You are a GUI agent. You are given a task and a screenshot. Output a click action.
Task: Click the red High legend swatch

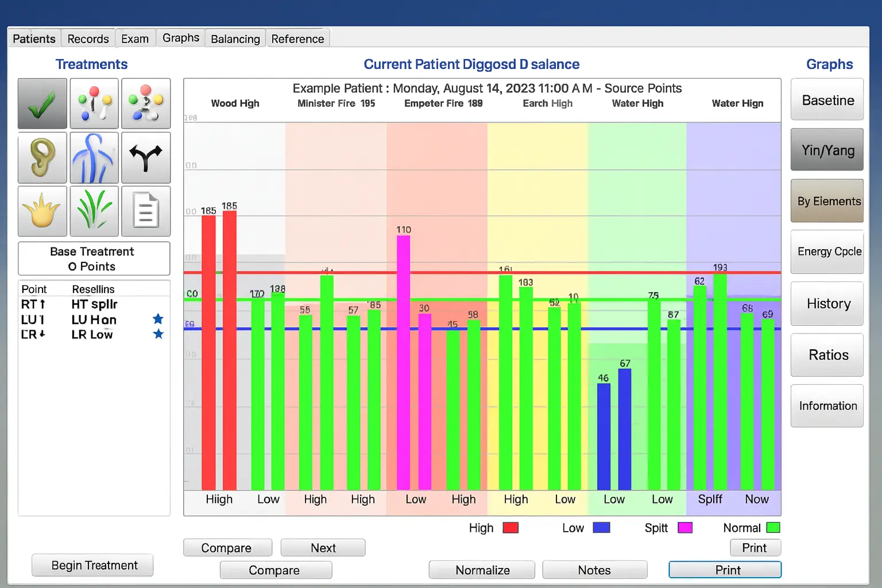point(510,528)
